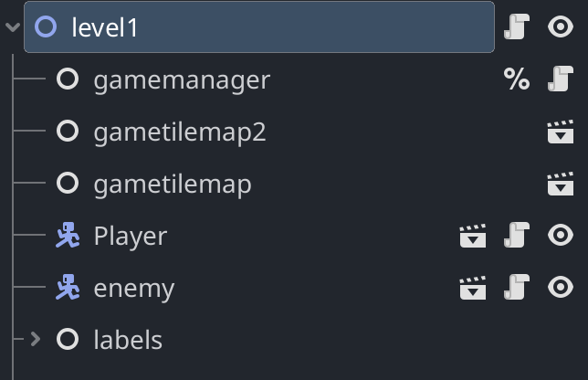The height and width of the screenshot is (380, 588).
Task: Open the Player script icon
Action: coord(517,235)
